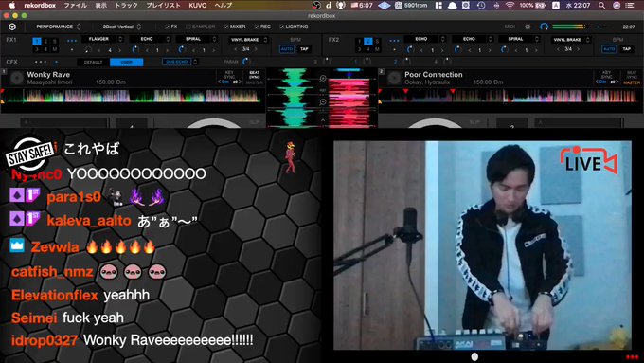Click the FX1 Echo level knob

click(x=135, y=49)
